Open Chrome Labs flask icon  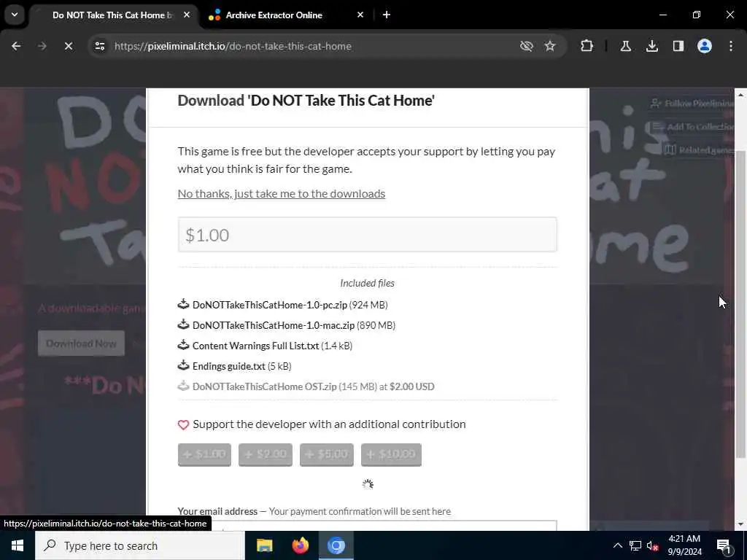[x=625, y=46]
